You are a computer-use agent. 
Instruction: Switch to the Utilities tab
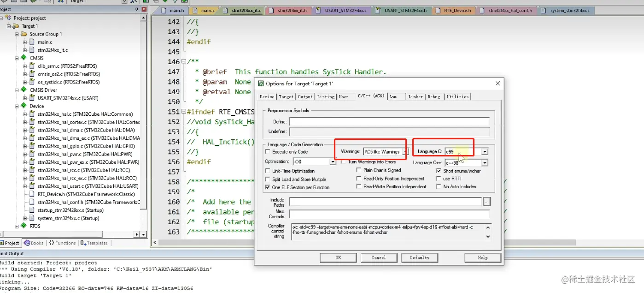(457, 97)
